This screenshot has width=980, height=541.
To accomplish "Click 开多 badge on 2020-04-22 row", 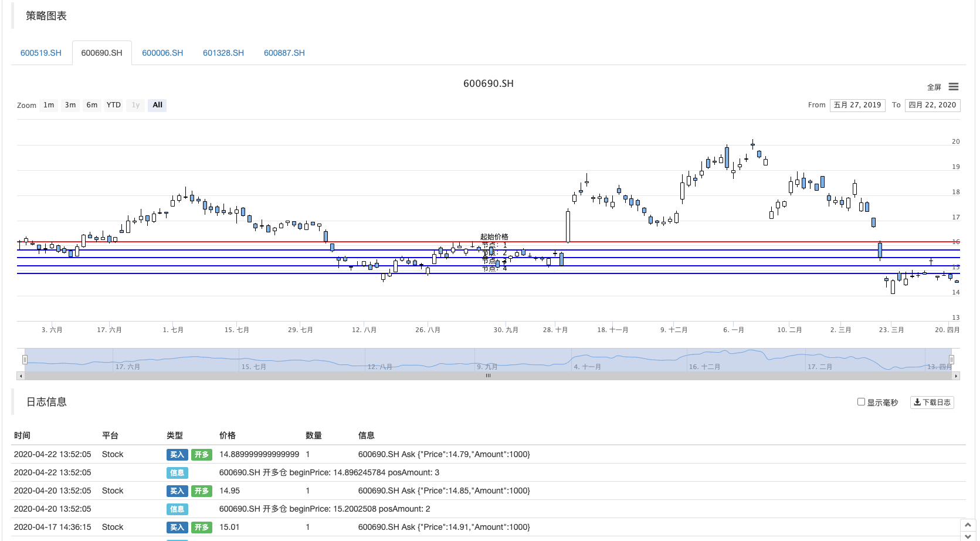I will (x=202, y=455).
